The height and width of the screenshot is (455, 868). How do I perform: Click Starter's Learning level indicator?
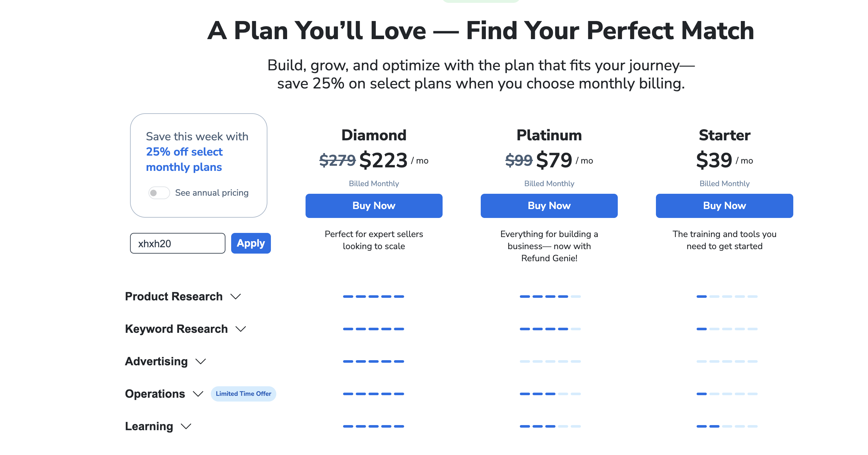coord(727,426)
